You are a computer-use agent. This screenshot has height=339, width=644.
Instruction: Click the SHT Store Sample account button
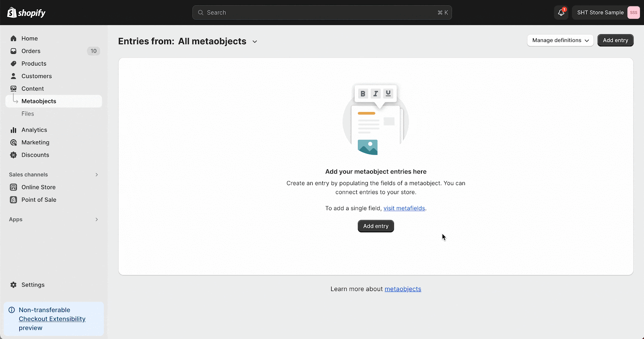tap(606, 12)
